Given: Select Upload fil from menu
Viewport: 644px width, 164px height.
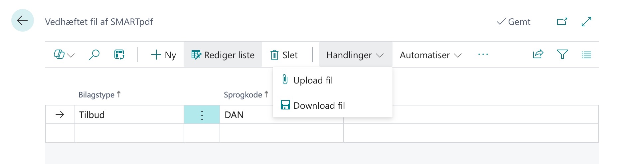Looking at the screenshot, I should tap(313, 80).
